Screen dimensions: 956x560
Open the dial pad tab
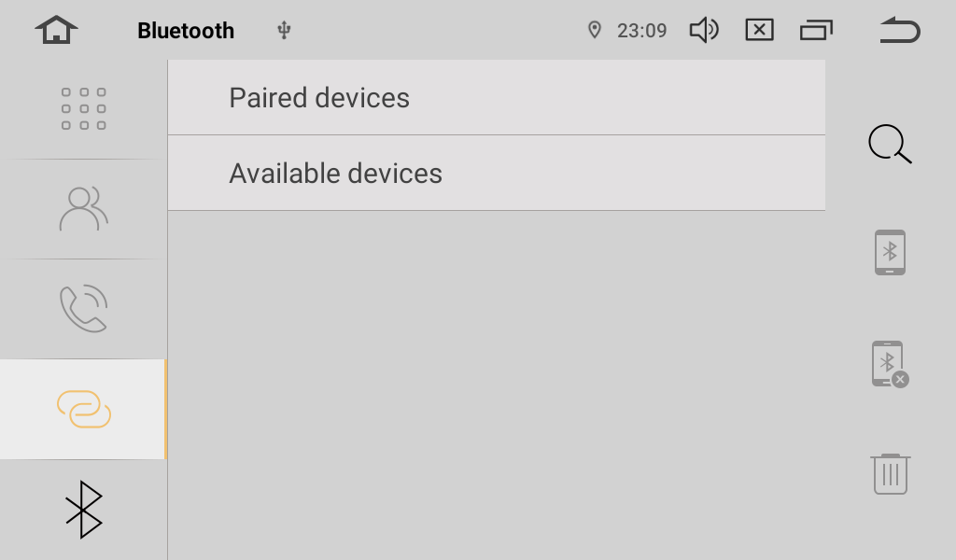pos(83,109)
